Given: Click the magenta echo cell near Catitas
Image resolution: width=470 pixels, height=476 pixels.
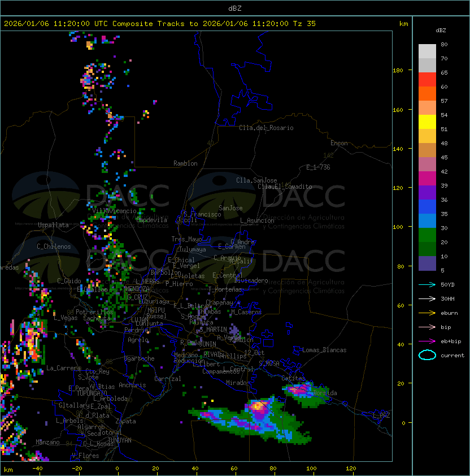Looking at the screenshot, I should tap(299, 390).
